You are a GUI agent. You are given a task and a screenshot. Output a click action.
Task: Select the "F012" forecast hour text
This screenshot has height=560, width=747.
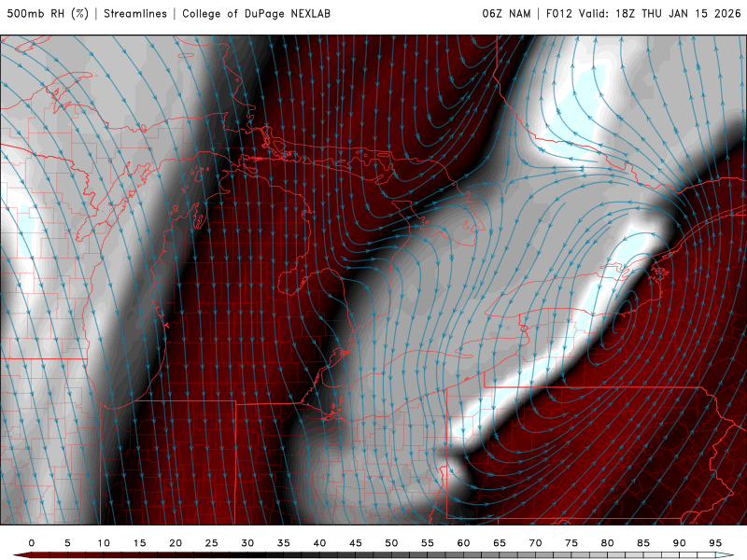point(558,14)
